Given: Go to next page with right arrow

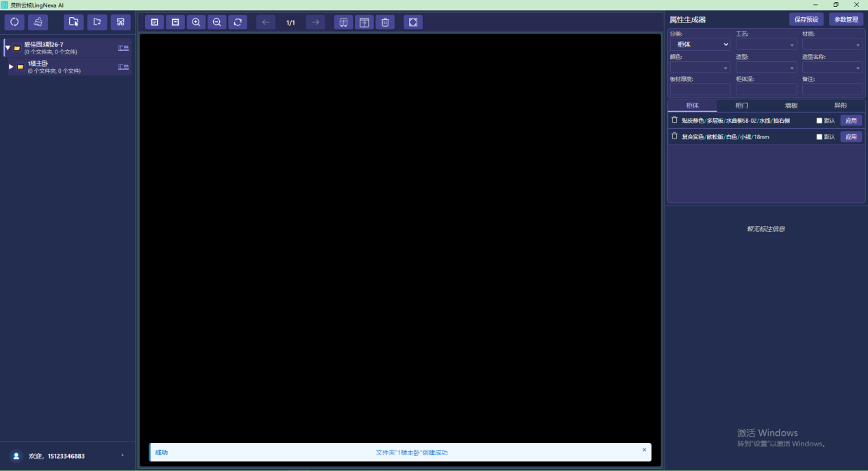Looking at the screenshot, I should 315,22.
